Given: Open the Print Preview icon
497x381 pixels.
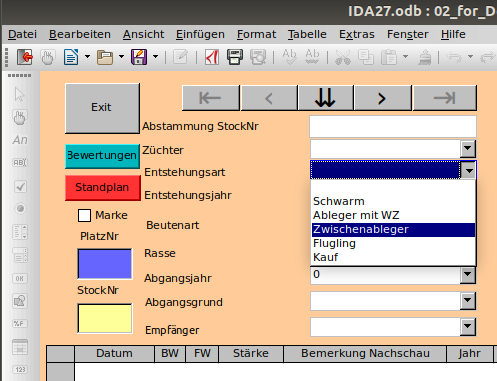Looking at the screenshot, I should pyautogui.click(x=258, y=57).
